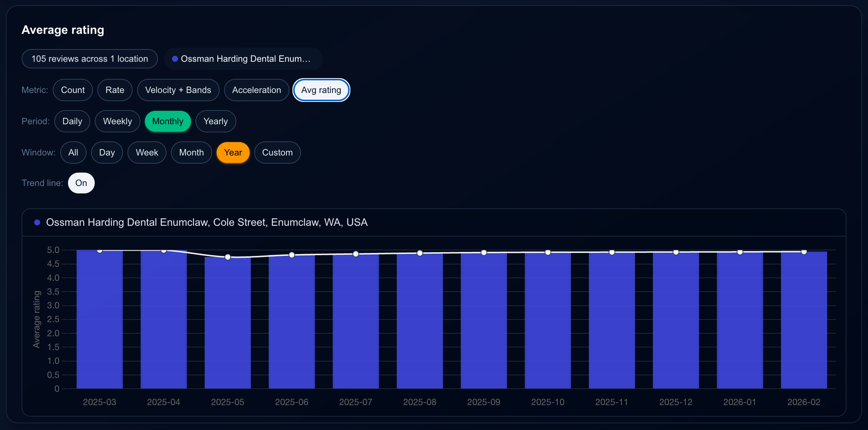Set the window to Day
Screen dimensions: 868x430
pyautogui.click(x=107, y=153)
